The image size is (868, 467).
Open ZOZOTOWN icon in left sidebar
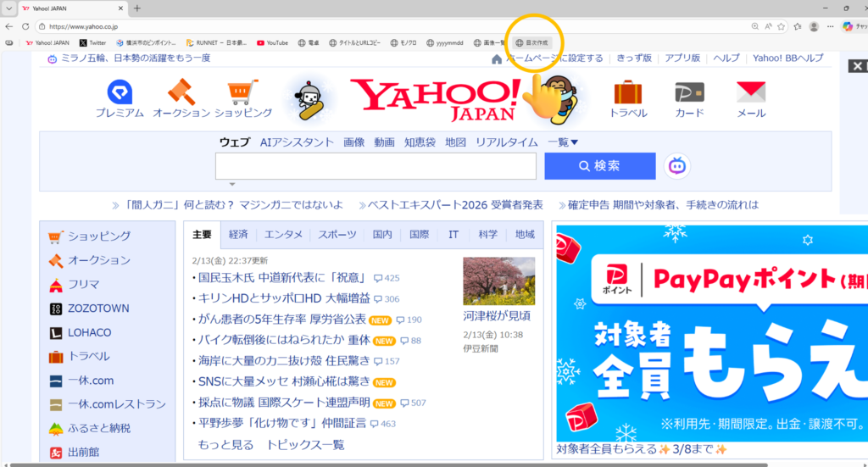(x=56, y=309)
